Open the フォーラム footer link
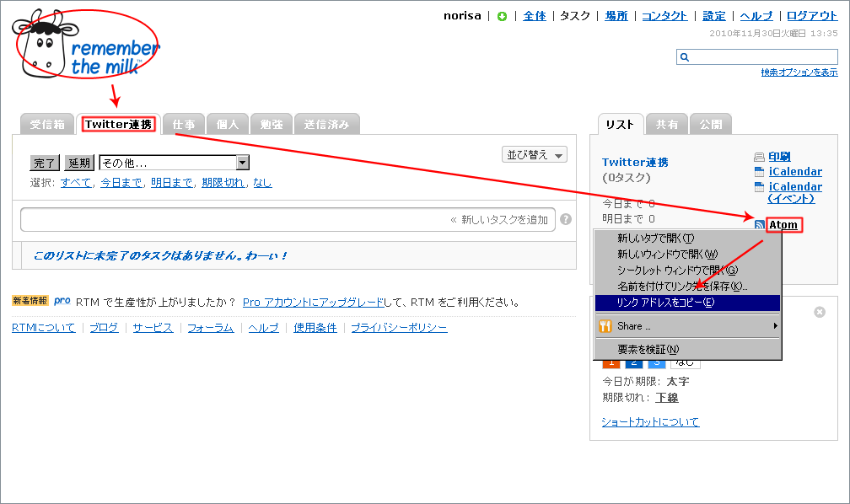 [211, 328]
